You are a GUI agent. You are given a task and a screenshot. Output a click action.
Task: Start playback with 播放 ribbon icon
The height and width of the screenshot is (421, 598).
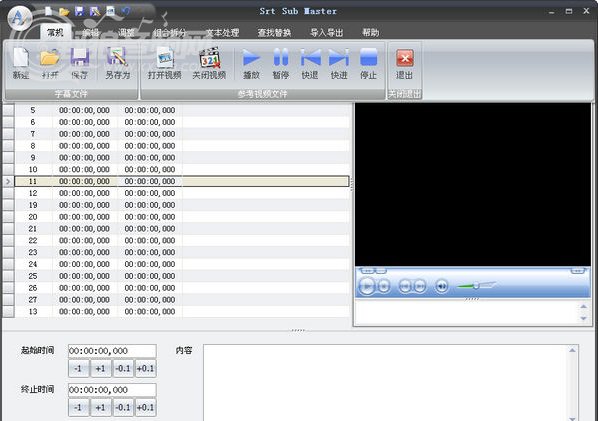(x=251, y=63)
